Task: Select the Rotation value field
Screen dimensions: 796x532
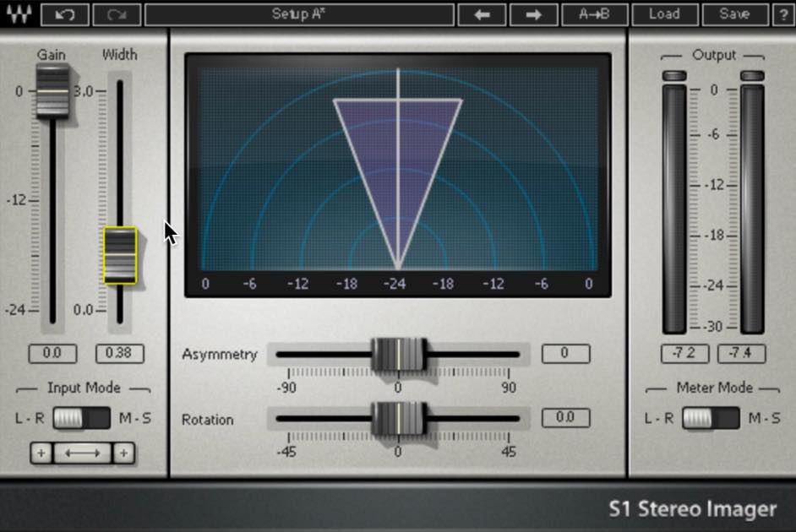Action: click(x=565, y=417)
